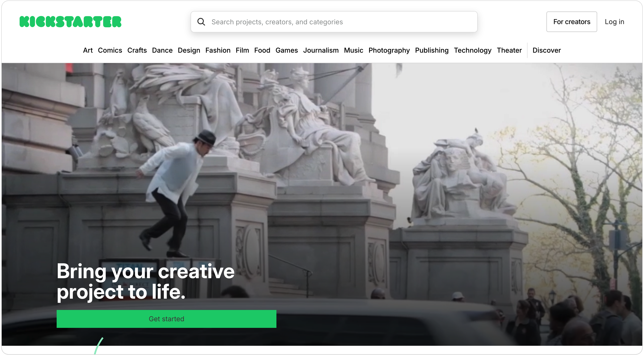Select the Dance category
This screenshot has height=356, width=644.
pyautogui.click(x=162, y=50)
